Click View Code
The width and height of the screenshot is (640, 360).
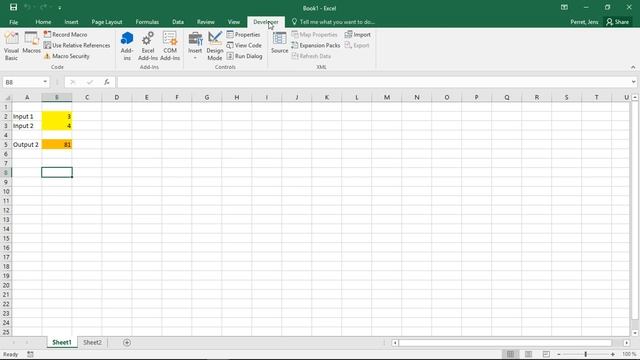244,45
